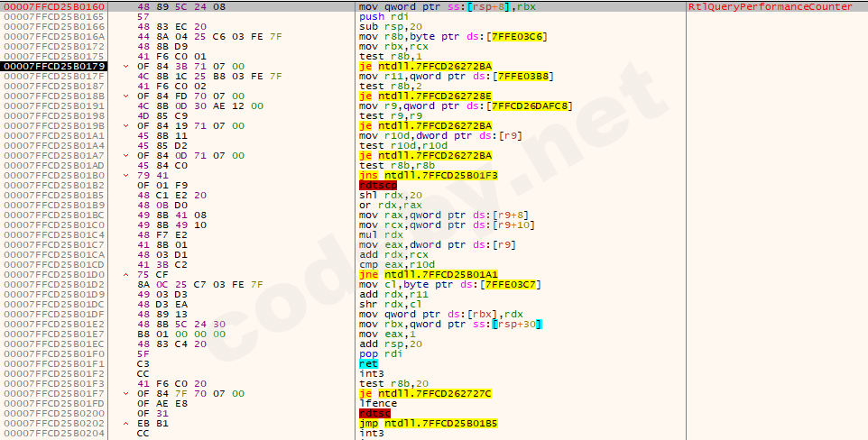Image resolution: width=868 pixels, height=440 pixels.
Task: Click the cyan-highlighted 'ret' instruction
Action: point(369,365)
